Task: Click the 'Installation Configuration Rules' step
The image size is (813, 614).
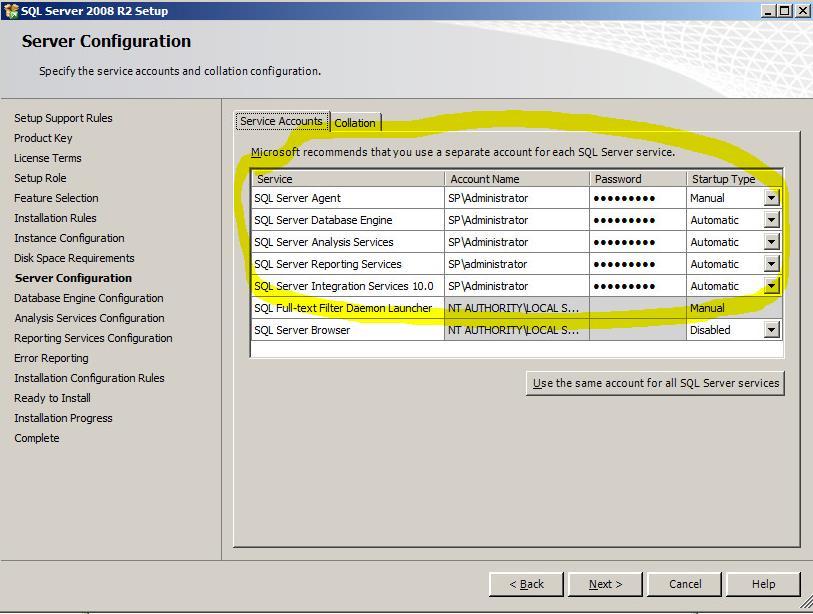Action: point(89,378)
